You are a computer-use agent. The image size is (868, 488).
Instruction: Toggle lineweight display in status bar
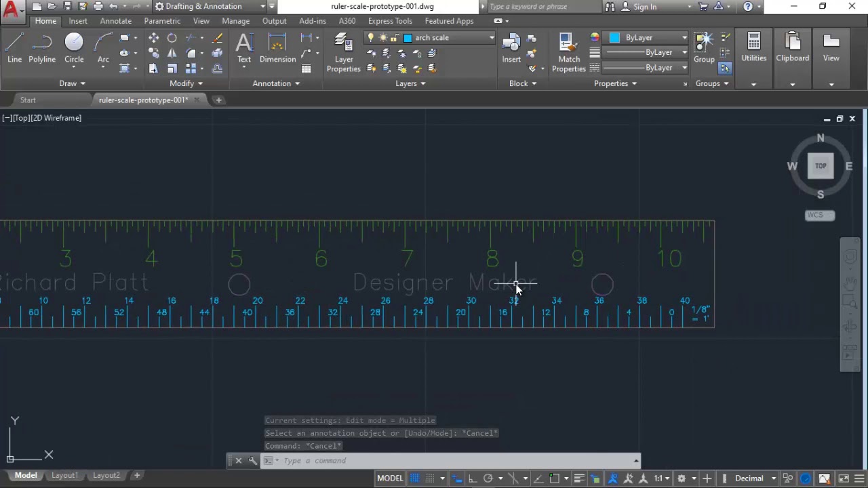pos(579,479)
